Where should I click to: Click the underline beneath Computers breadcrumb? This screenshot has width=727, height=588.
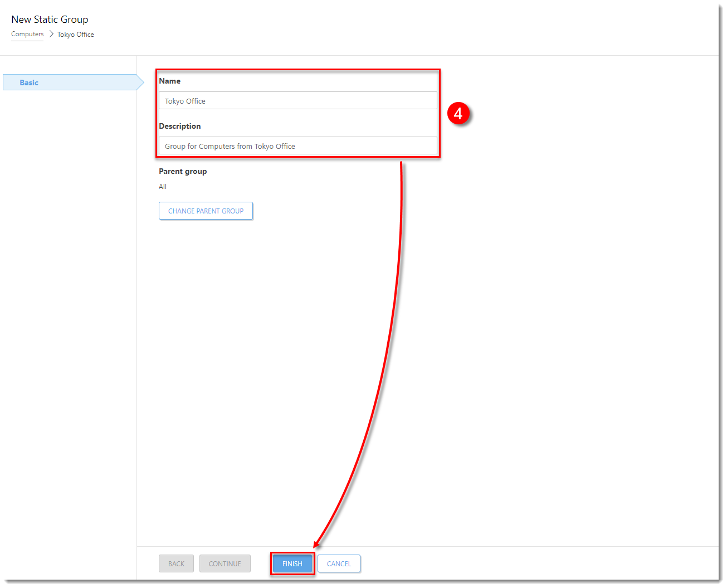27,40
